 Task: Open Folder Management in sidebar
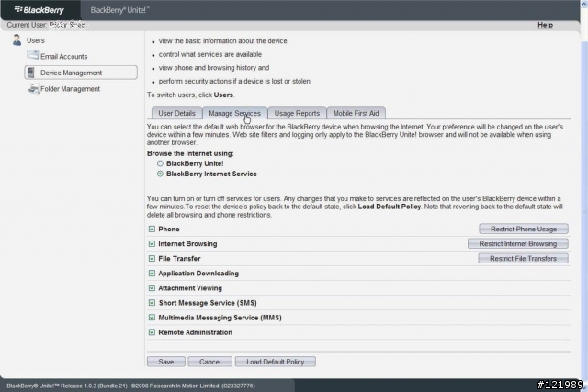70,89
